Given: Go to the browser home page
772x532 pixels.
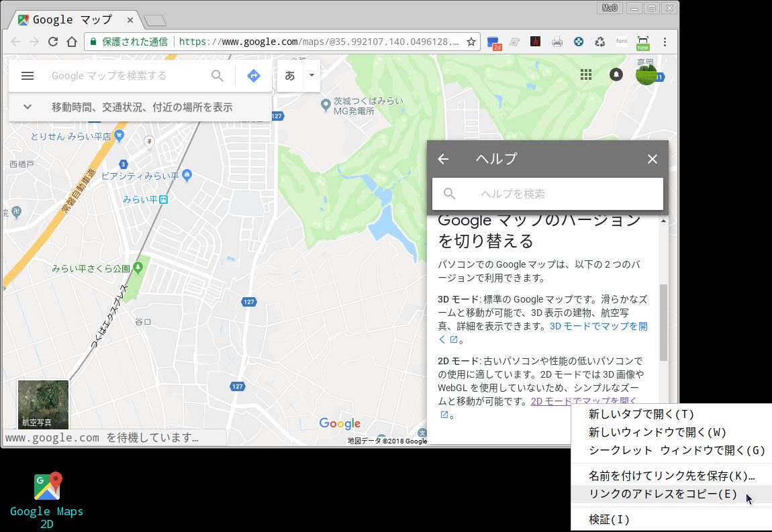Looking at the screenshot, I should click(x=72, y=42).
